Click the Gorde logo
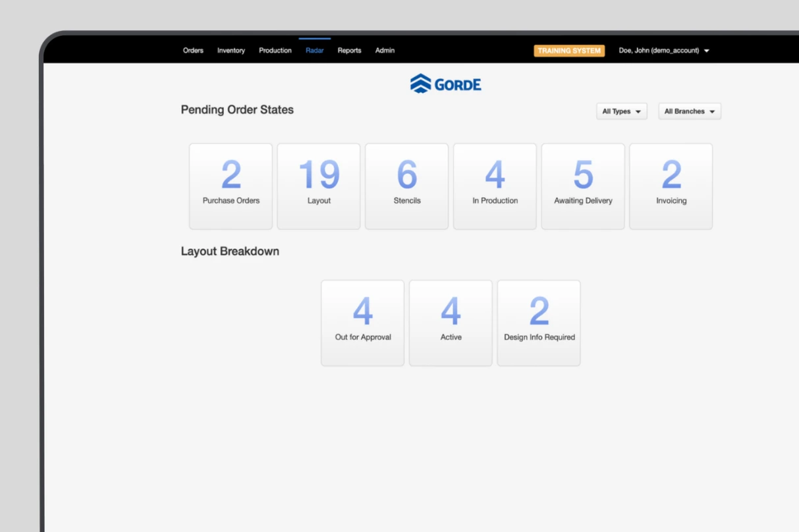Image resolution: width=799 pixels, height=532 pixels. [446, 84]
